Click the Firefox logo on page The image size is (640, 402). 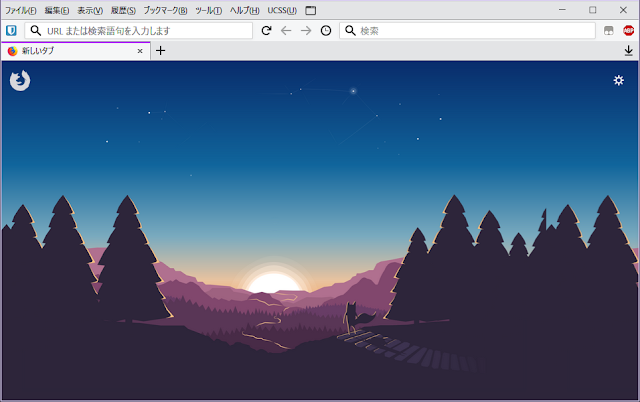(x=20, y=80)
